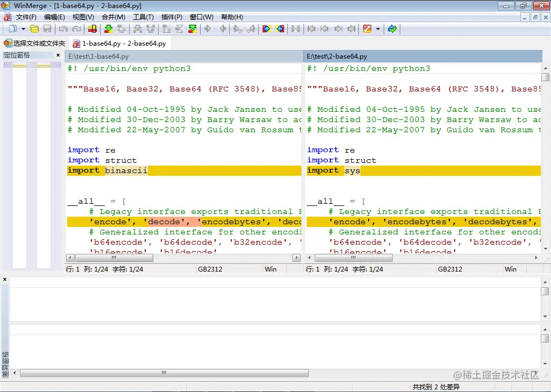
Task: Close the 定位窗格 location pane
Action: [x=58, y=55]
